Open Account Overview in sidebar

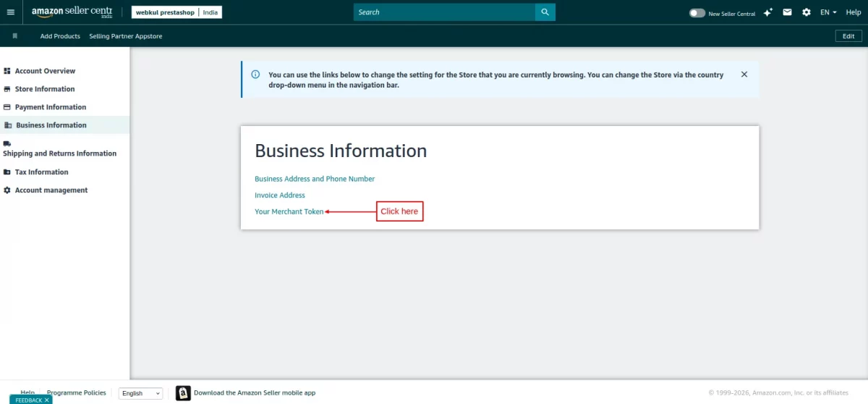45,71
